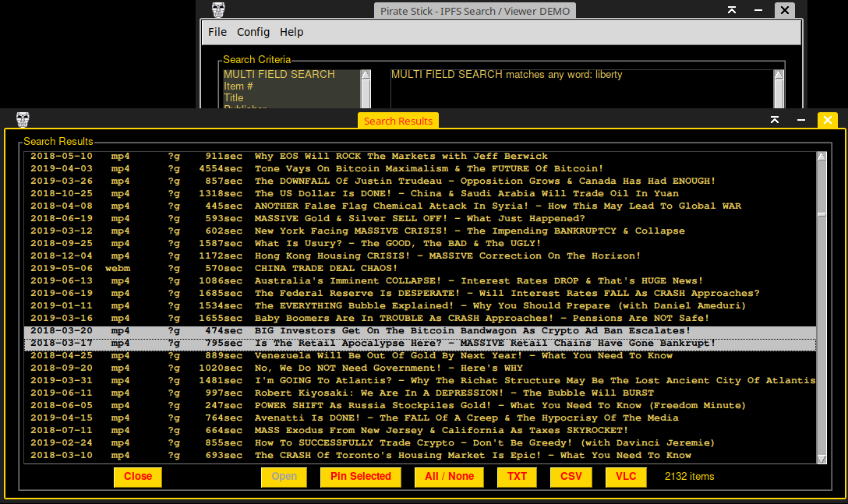848x504 pixels.
Task: Select row 'The EVERYTHING Bubble Explained!'
Action: pyautogui.click(x=420, y=305)
